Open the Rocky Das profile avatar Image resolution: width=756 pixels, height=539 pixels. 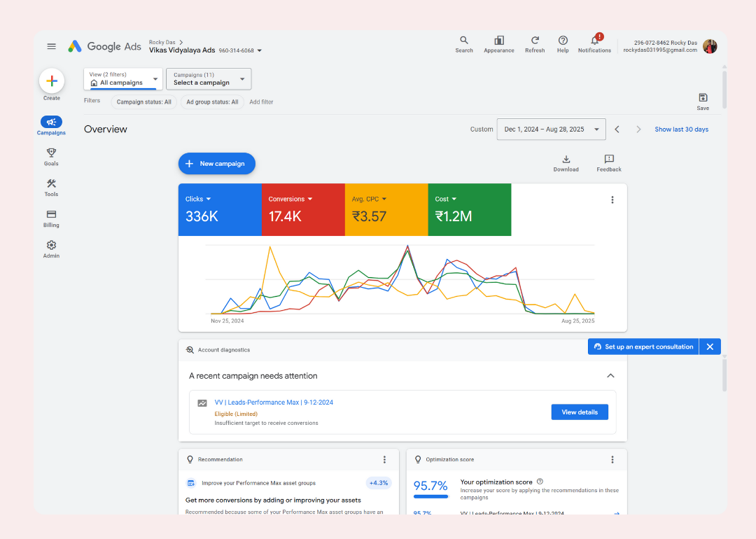point(710,46)
